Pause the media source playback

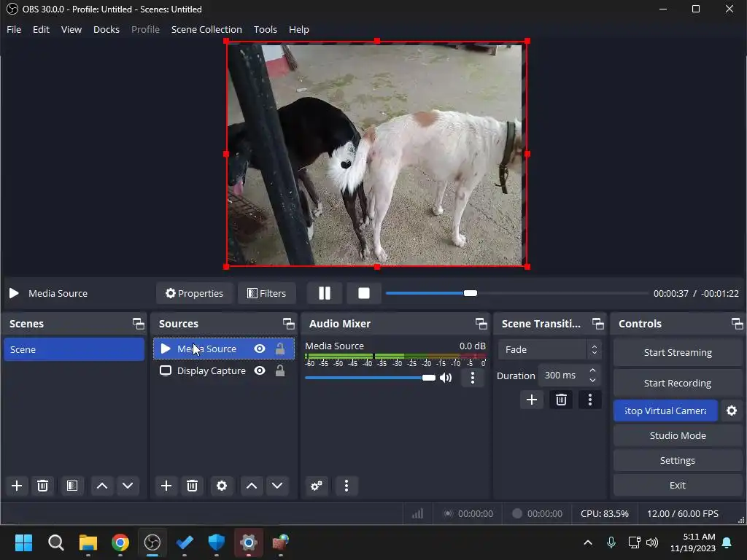325,293
